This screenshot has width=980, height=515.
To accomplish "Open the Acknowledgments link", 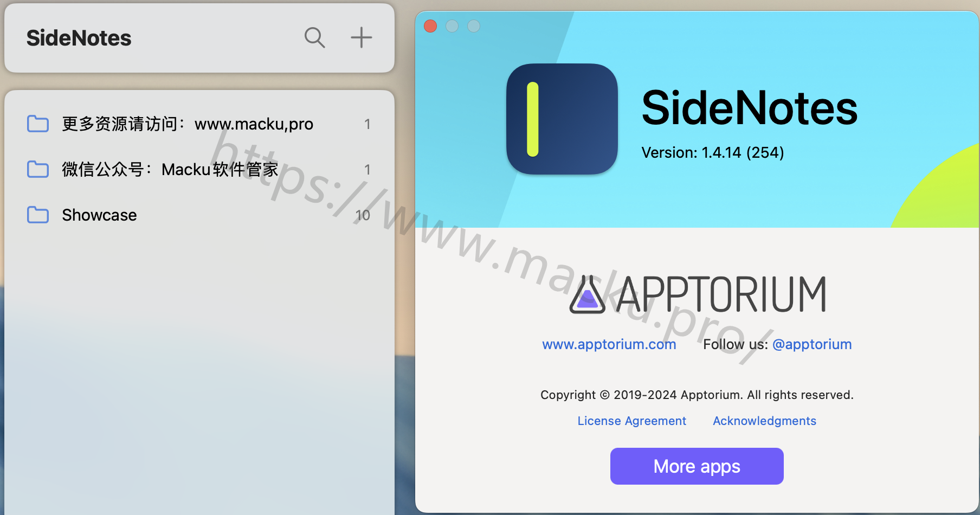I will (764, 421).
